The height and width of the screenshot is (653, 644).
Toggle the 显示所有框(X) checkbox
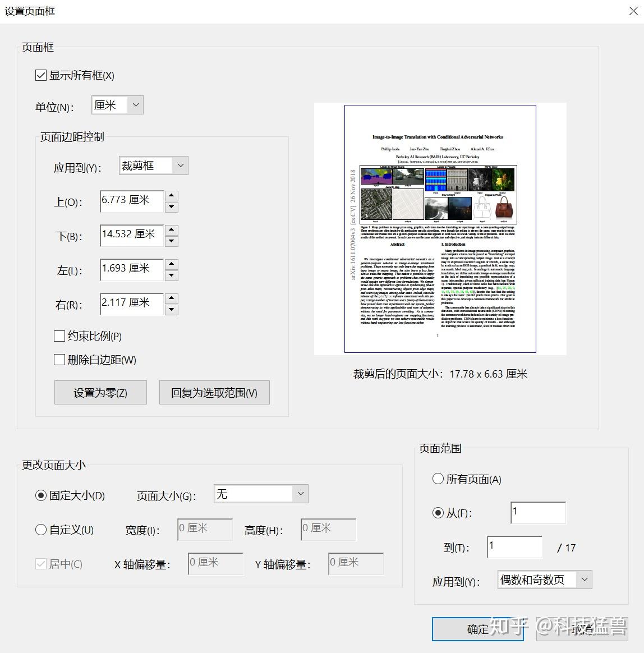click(x=40, y=75)
